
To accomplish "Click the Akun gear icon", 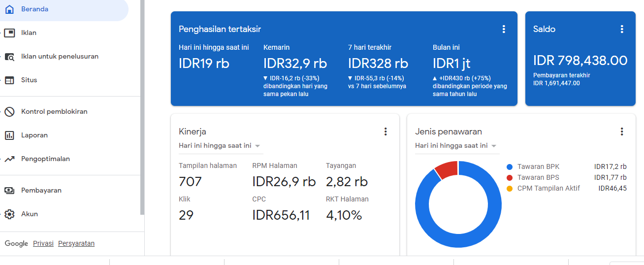I will click(9, 214).
